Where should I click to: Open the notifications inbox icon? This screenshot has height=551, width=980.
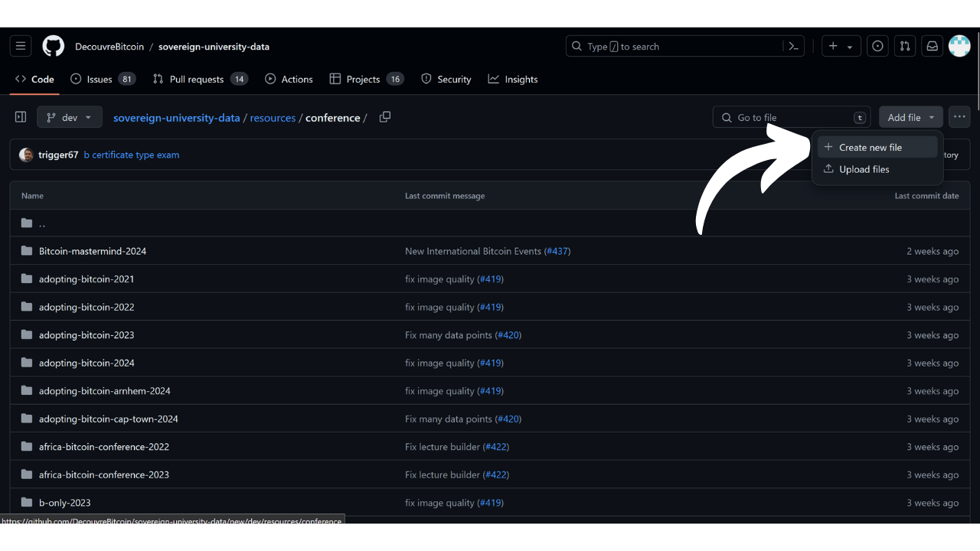pyautogui.click(x=932, y=46)
